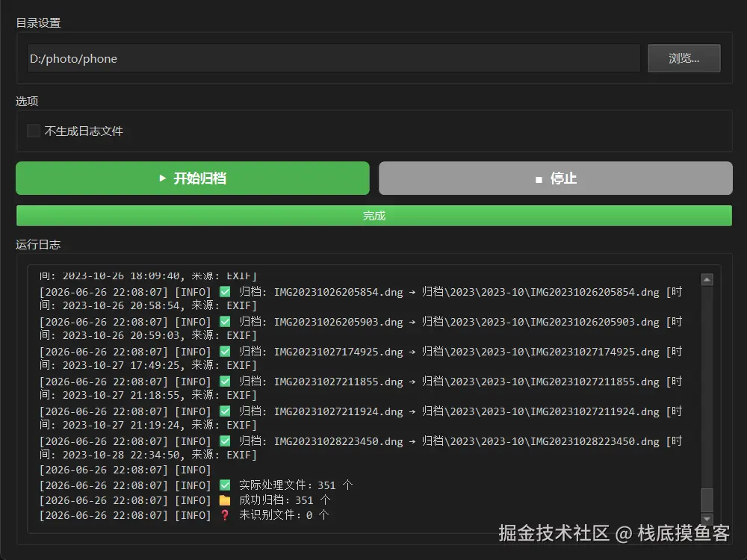Click the 目录设置 section label
The width and height of the screenshot is (747, 560).
pos(38,23)
